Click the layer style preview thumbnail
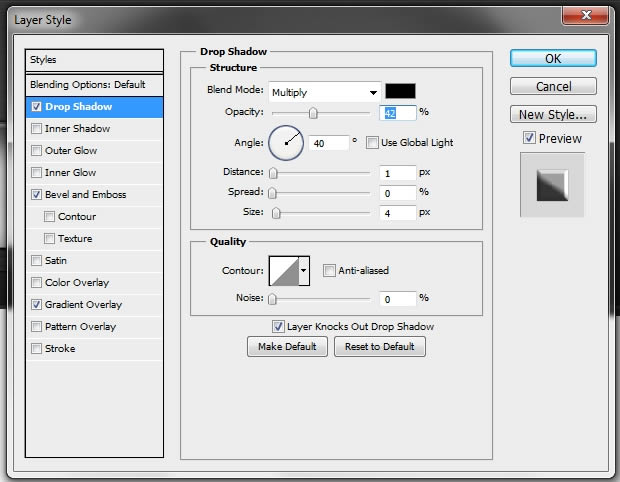This screenshot has width=620, height=482. [552, 185]
